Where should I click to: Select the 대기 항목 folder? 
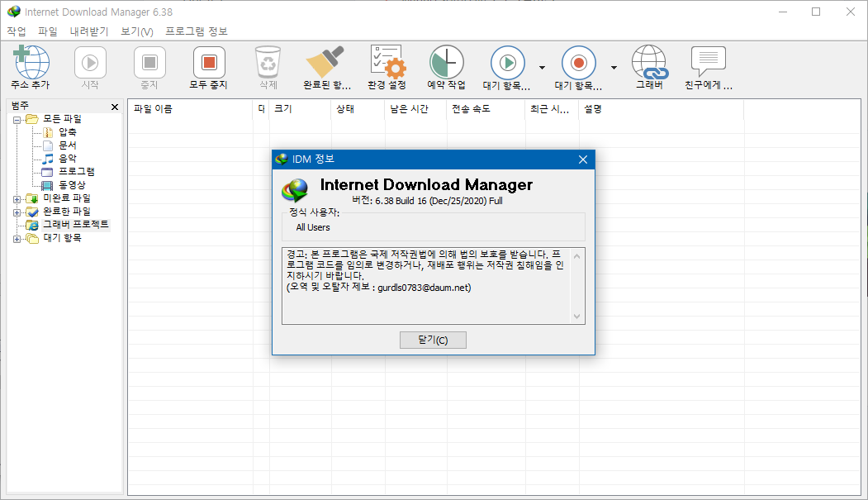pyautogui.click(x=62, y=237)
